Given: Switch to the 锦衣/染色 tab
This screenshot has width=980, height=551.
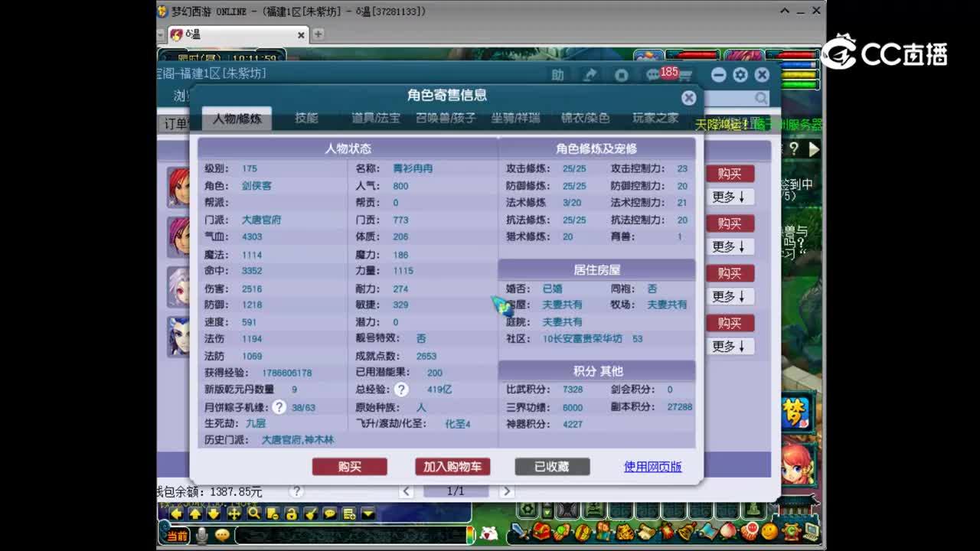Looking at the screenshot, I should click(x=585, y=118).
